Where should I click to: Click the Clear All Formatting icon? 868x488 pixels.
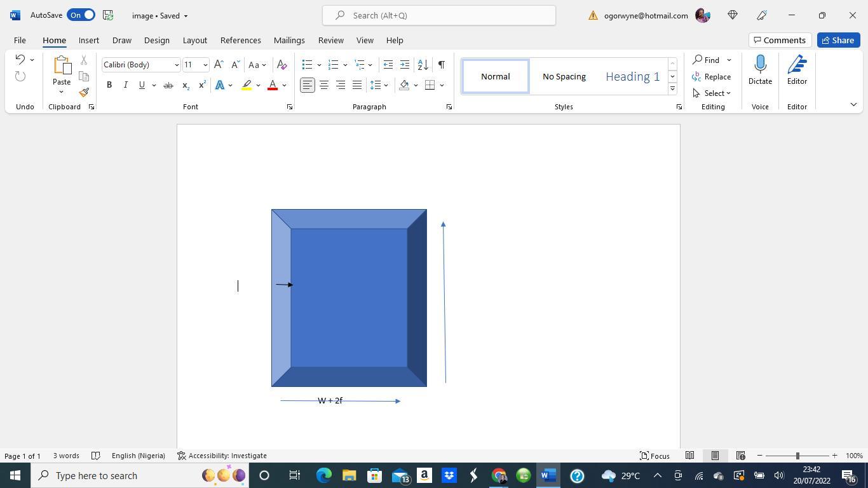click(x=282, y=65)
